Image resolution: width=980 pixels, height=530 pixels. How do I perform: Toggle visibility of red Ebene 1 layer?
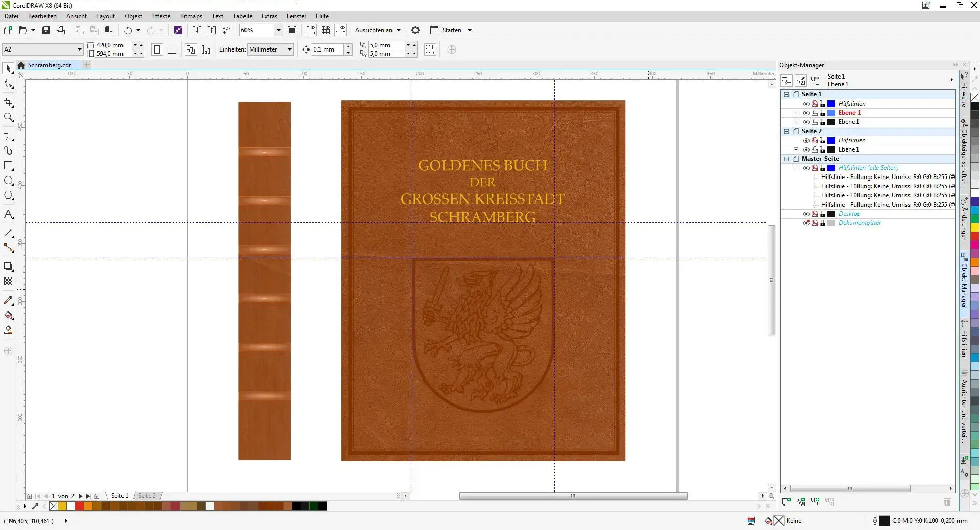tap(806, 113)
